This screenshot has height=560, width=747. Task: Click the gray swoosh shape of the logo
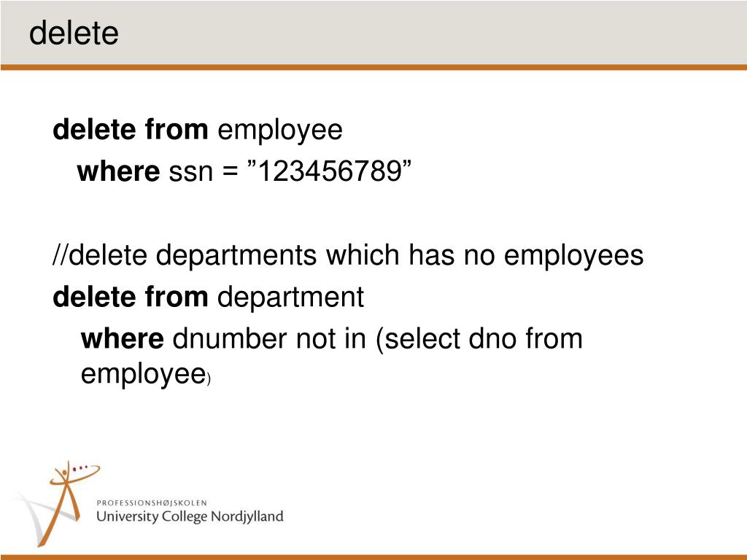34,517
